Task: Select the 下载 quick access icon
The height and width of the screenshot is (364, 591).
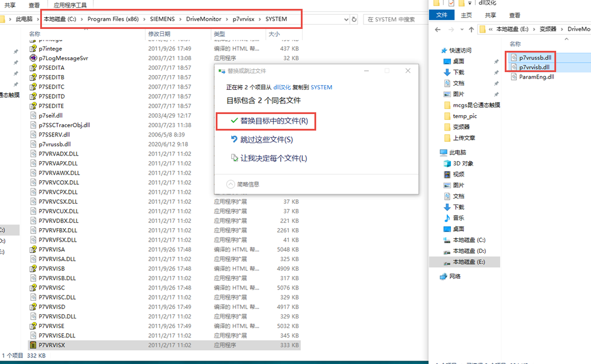Action: point(446,72)
